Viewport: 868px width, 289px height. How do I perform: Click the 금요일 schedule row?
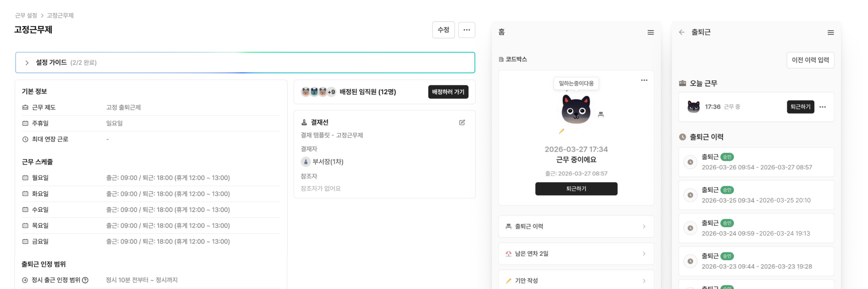[x=151, y=242]
